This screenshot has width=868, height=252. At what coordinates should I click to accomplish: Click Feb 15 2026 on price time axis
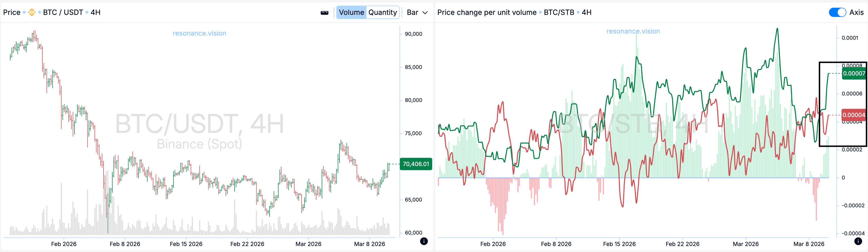(186, 244)
